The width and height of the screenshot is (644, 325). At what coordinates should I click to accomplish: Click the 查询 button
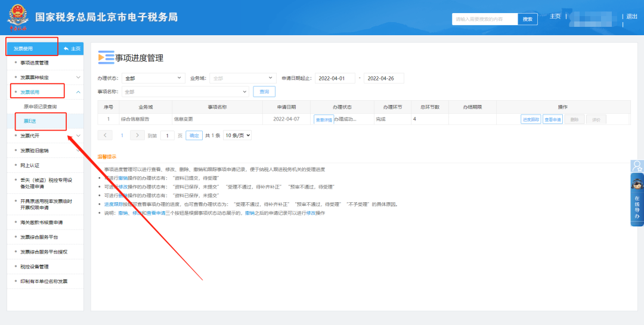[264, 92]
